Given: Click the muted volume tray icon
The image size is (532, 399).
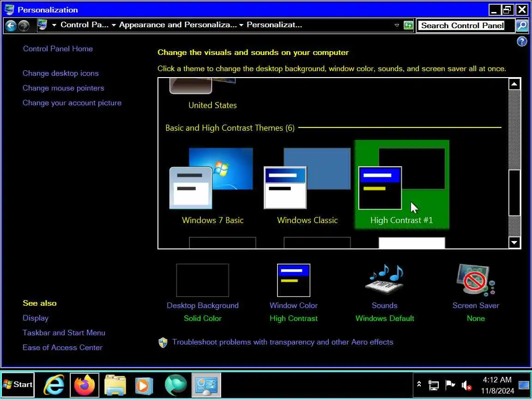Looking at the screenshot, I should tap(466, 385).
